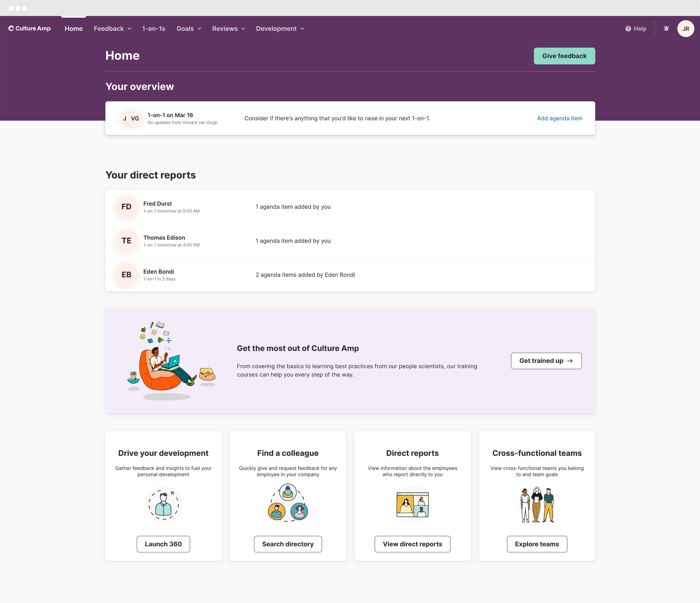Open the notifications bell
This screenshot has width=700, height=603.
tap(666, 29)
